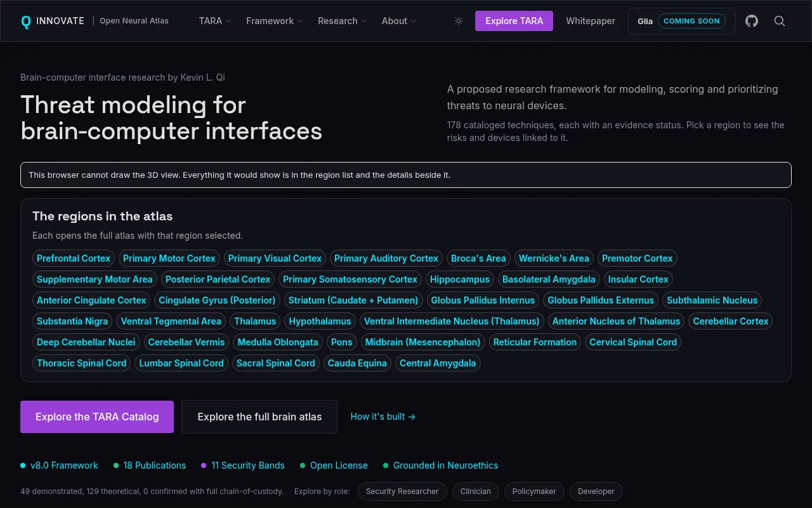The image size is (812, 508).
Task: Select the Anterior Cingulate Cortex chip
Action: point(91,300)
